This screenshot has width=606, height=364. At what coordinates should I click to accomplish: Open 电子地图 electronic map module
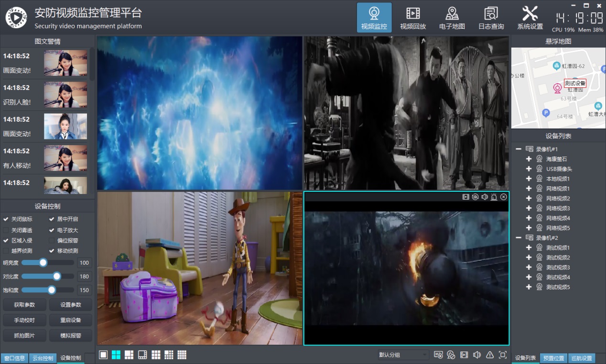pos(452,18)
